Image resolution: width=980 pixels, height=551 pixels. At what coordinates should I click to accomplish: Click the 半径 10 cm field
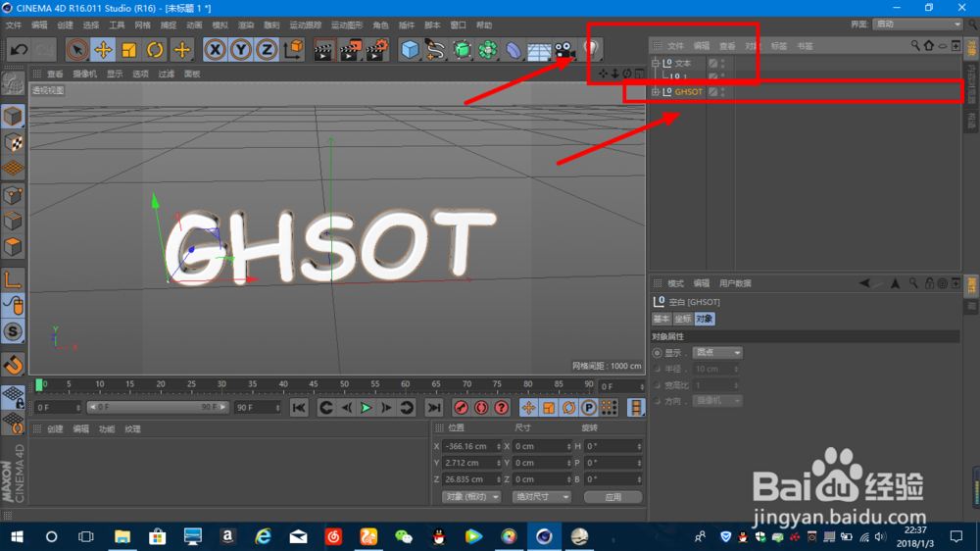click(x=716, y=369)
